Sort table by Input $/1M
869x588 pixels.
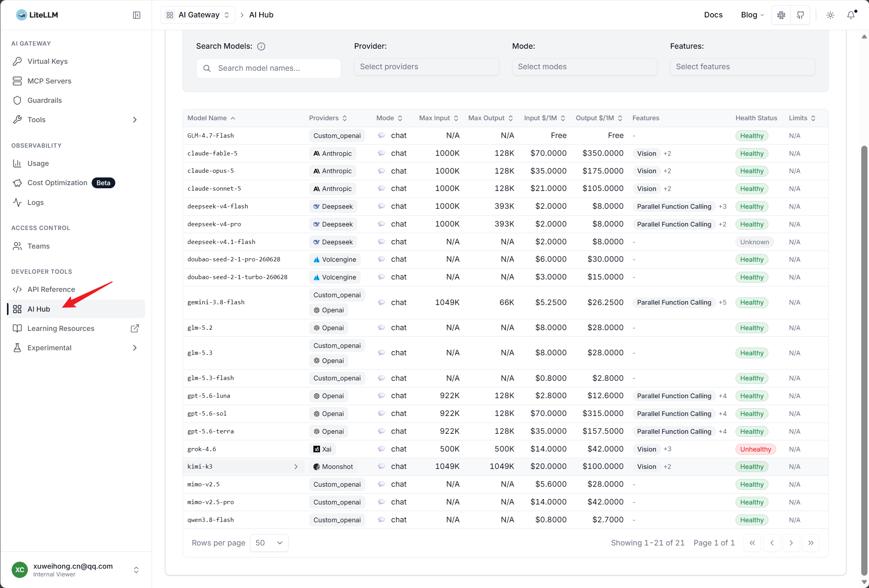tap(545, 118)
